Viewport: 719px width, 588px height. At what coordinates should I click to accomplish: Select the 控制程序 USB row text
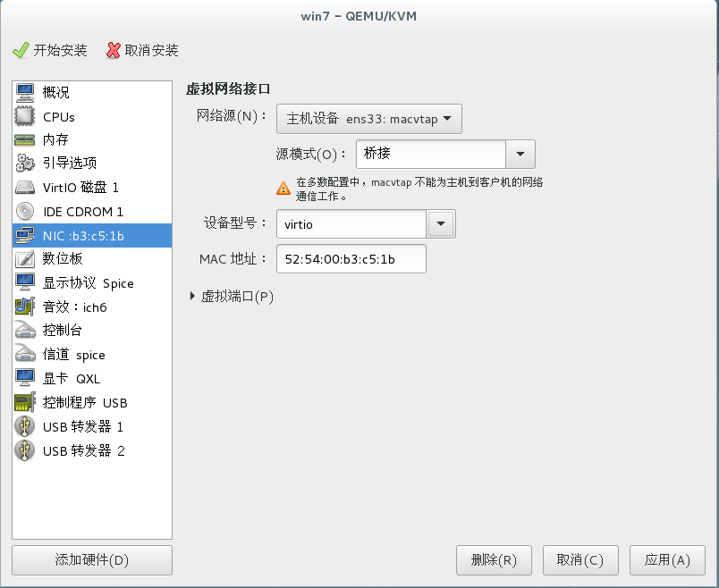click(x=85, y=402)
